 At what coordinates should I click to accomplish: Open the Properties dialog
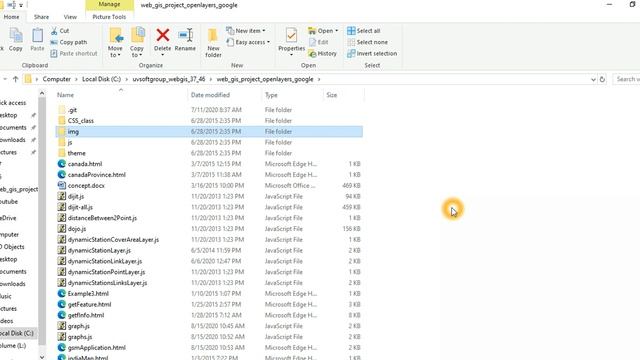(291, 40)
